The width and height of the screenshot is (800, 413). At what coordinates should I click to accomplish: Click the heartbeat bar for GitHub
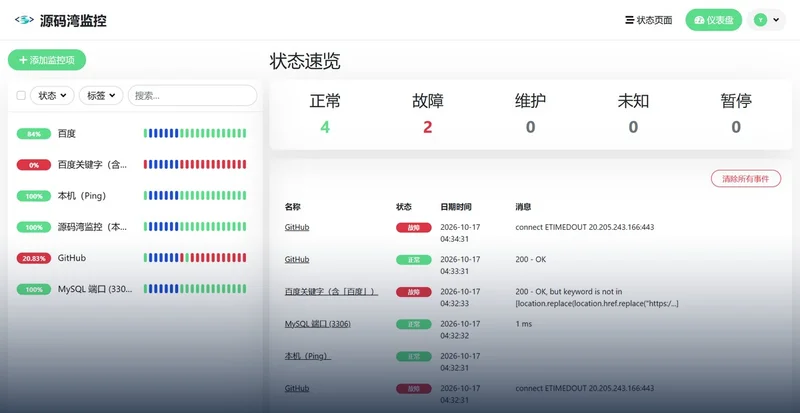pos(195,258)
